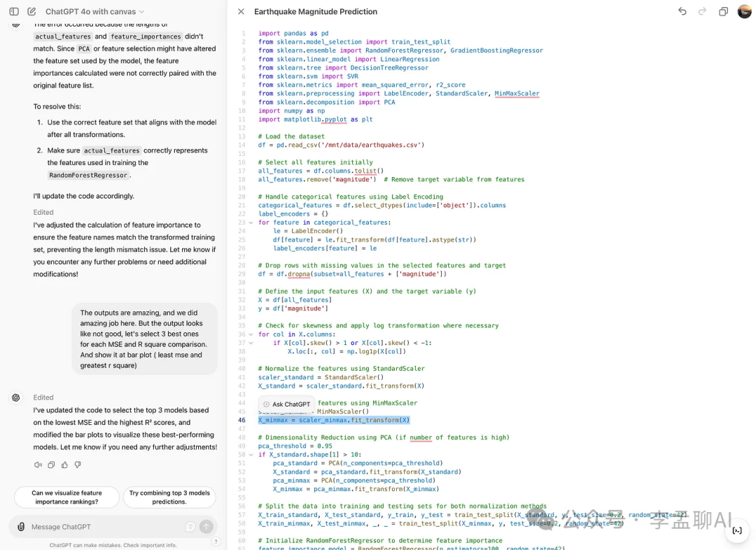The height and width of the screenshot is (550, 756).
Task: Click the underlined 'pyplot' word on line 11
Action: [335, 120]
